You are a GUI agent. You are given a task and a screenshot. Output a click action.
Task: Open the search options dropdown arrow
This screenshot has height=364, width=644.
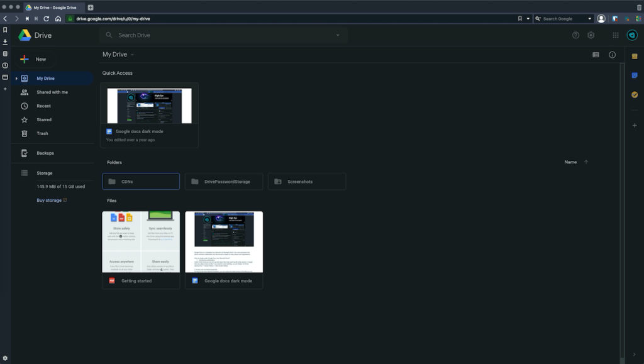point(338,35)
